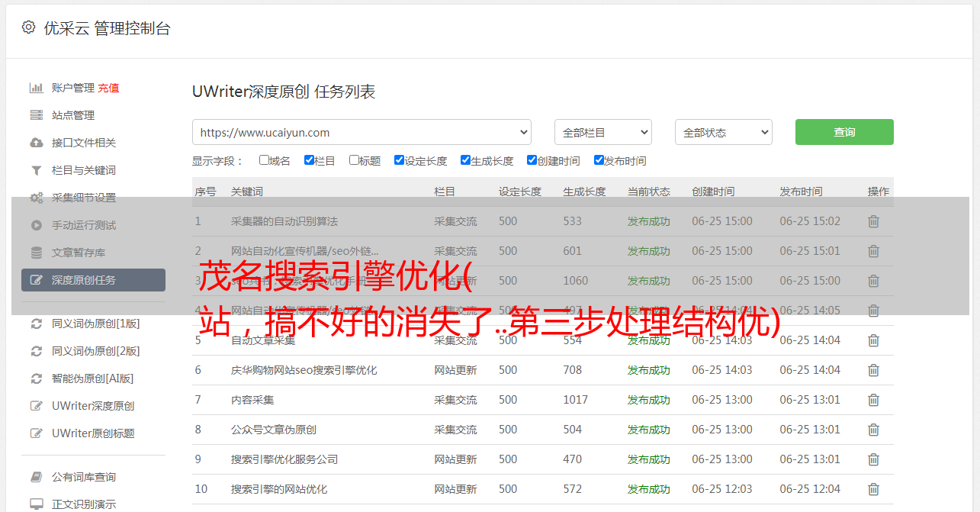Open 深度原创任务 sidebar item
This screenshot has width=980, height=512.
point(93,280)
